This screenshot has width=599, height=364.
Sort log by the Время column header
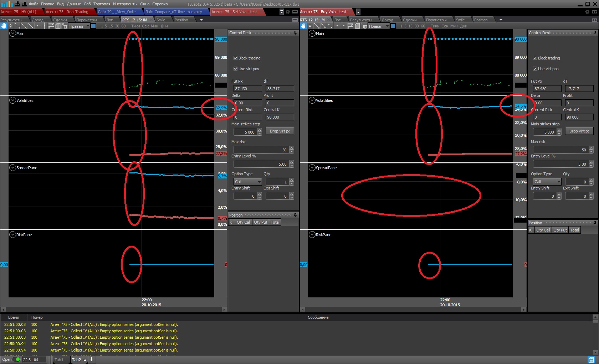click(14, 317)
